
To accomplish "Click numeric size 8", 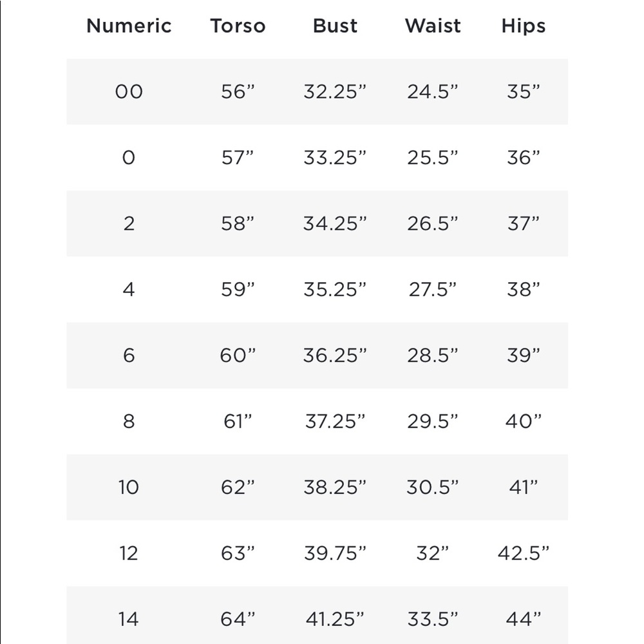I will (x=129, y=421).
